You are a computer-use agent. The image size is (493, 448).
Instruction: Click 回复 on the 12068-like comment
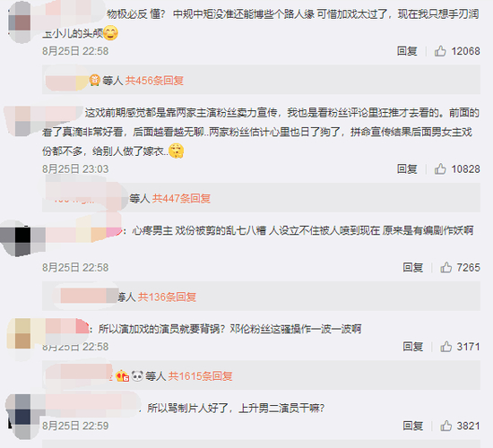click(x=407, y=51)
